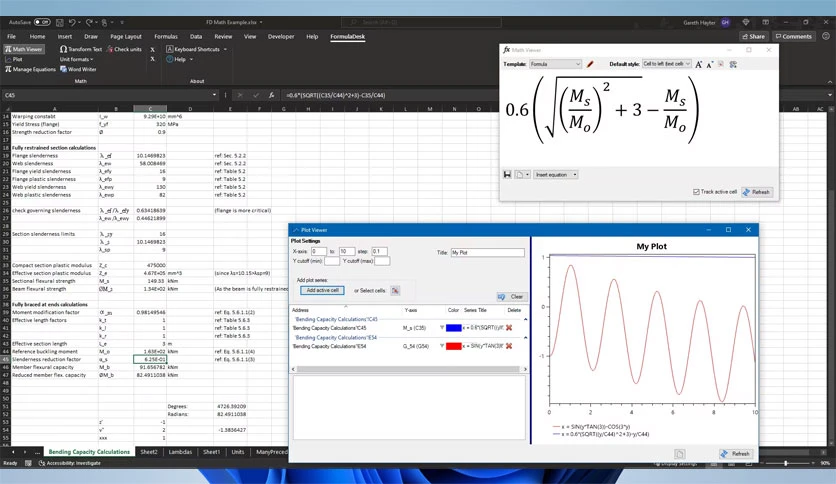This screenshot has width=836, height=484.
Task: Switch to the Units worksheet tab
Action: pos(238,451)
